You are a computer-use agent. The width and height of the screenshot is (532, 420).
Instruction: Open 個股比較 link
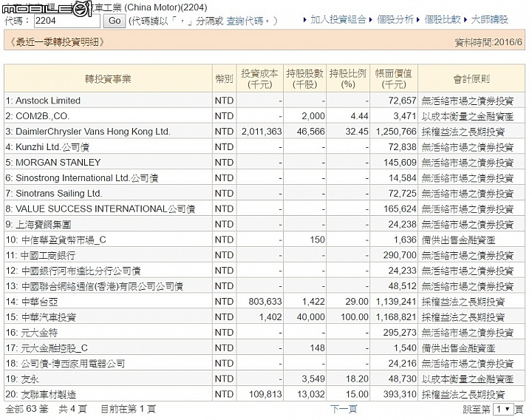point(443,20)
